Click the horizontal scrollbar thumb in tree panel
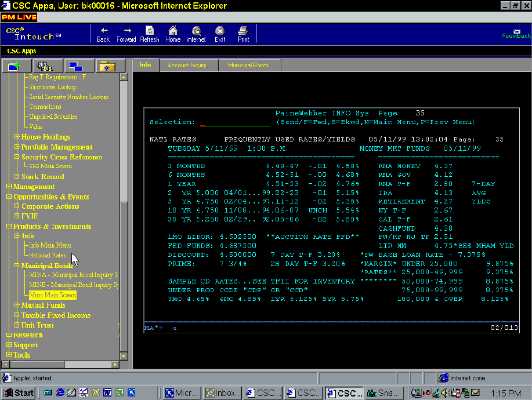 (x=37, y=365)
